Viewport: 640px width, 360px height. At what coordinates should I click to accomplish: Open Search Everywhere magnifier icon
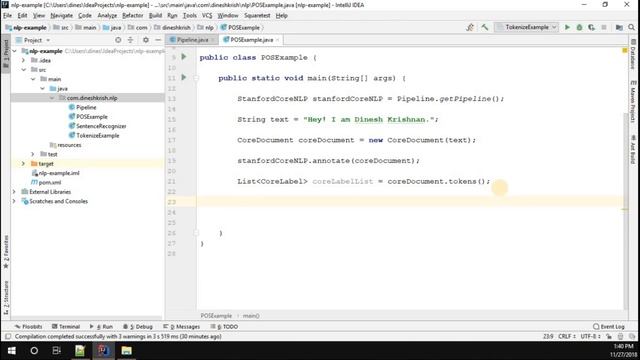pyautogui.click(x=631, y=27)
